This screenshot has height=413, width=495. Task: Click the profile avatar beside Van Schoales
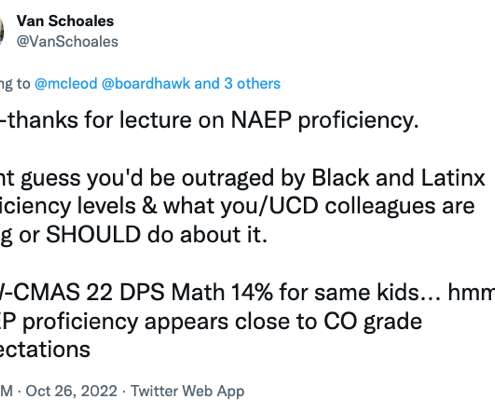coord(1,31)
